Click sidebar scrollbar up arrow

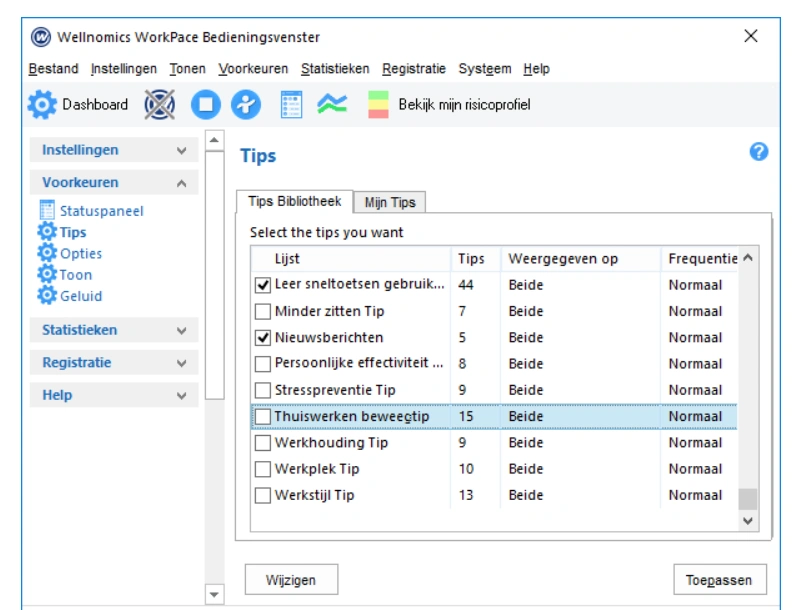coord(214,140)
